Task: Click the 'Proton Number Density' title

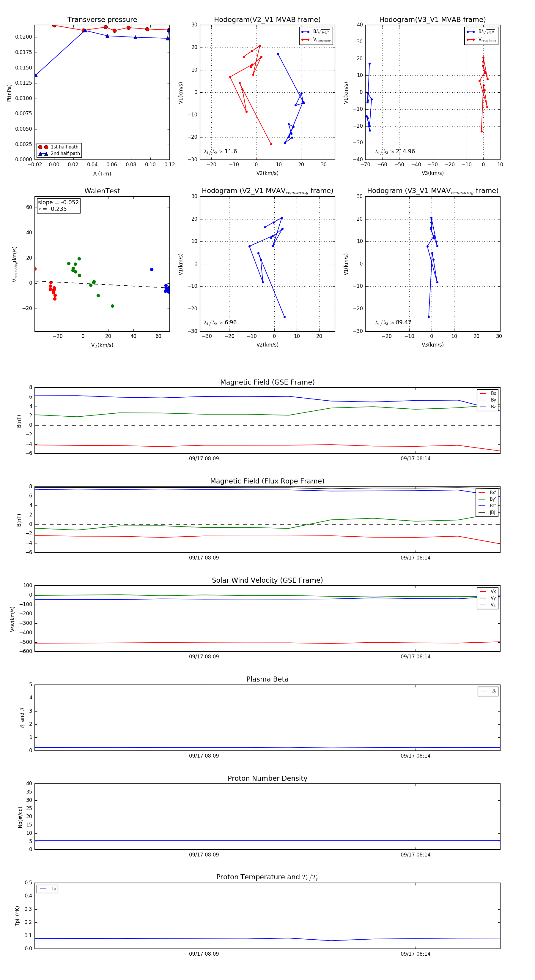Action: [267, 778]
